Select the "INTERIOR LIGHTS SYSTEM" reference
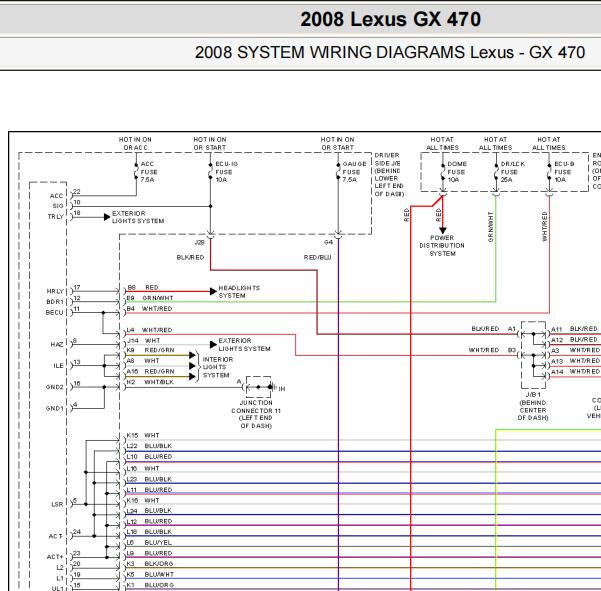601x591 pixels. pos(217,367)
